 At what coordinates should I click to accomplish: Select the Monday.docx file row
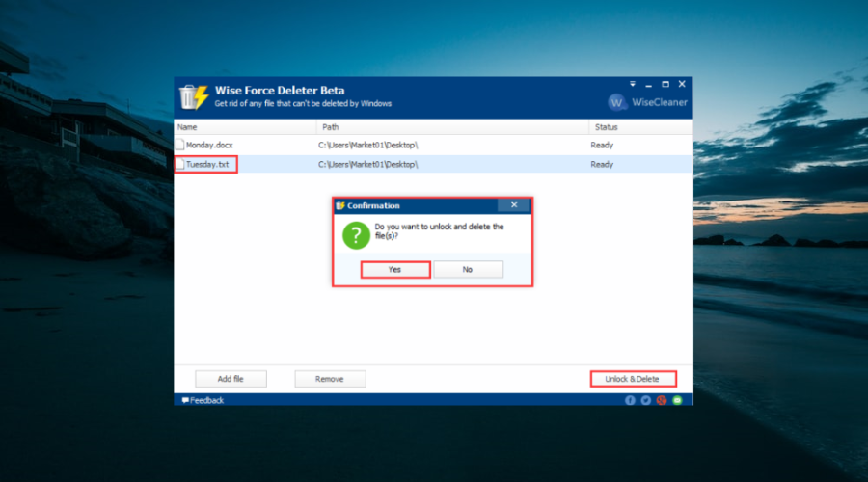click(433, 145)
